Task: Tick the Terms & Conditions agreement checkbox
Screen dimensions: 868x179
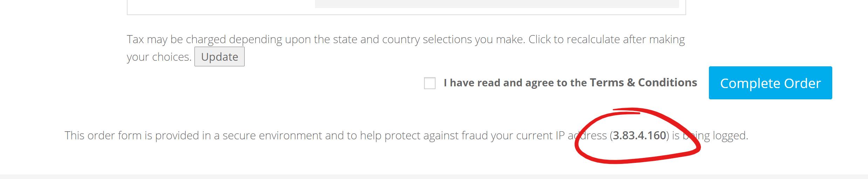Action: click(430, 83)
